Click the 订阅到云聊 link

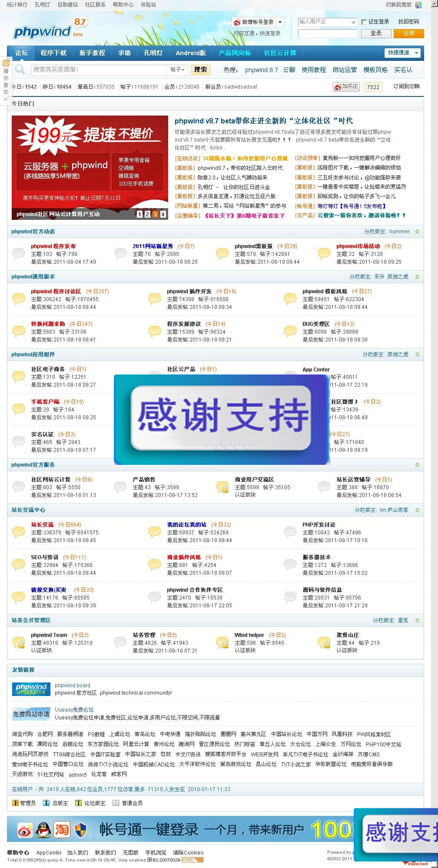pyautogui.click(x=407, y=86)
